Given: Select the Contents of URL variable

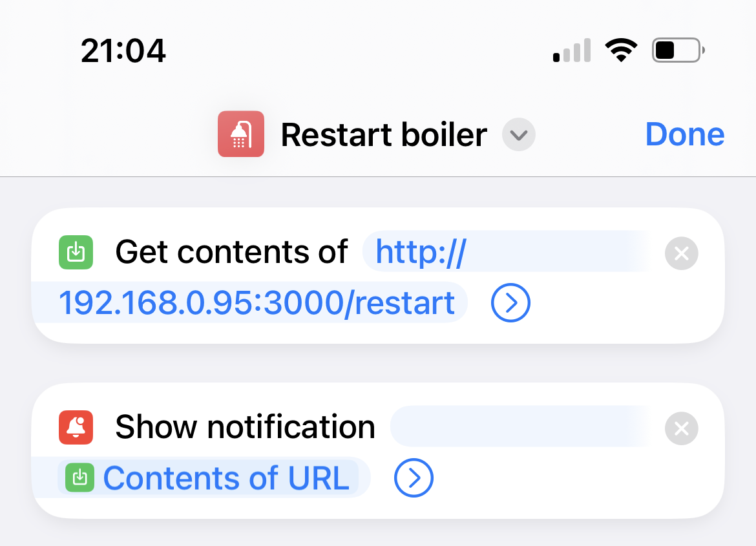Looking at the screenshot, I should click(x=226, y=478).
